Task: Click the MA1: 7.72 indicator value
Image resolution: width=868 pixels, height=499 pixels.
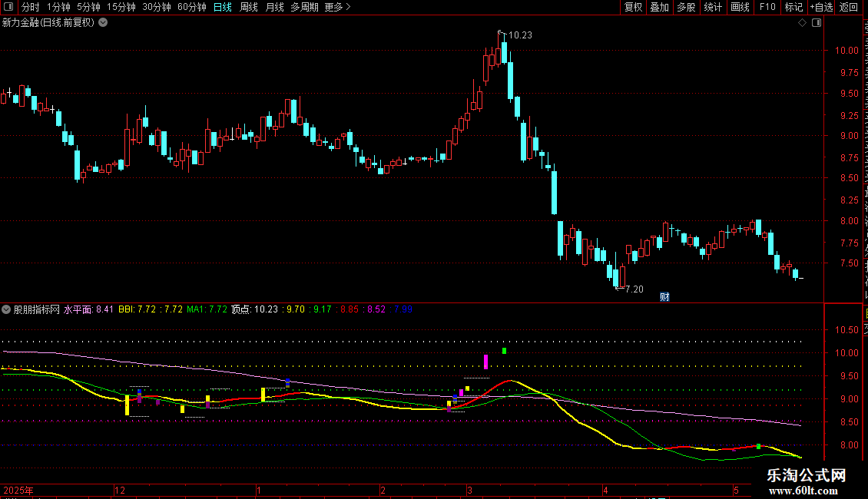Action: point(207,310)
